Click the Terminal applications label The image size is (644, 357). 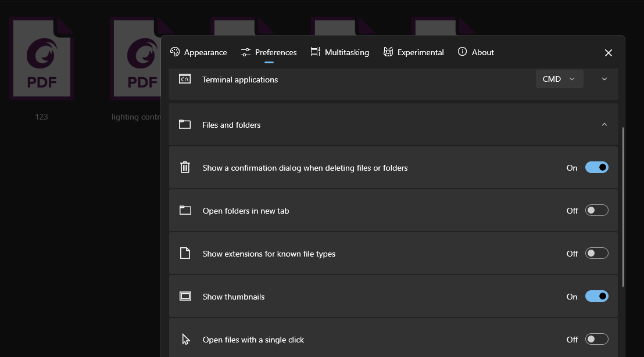240,80
